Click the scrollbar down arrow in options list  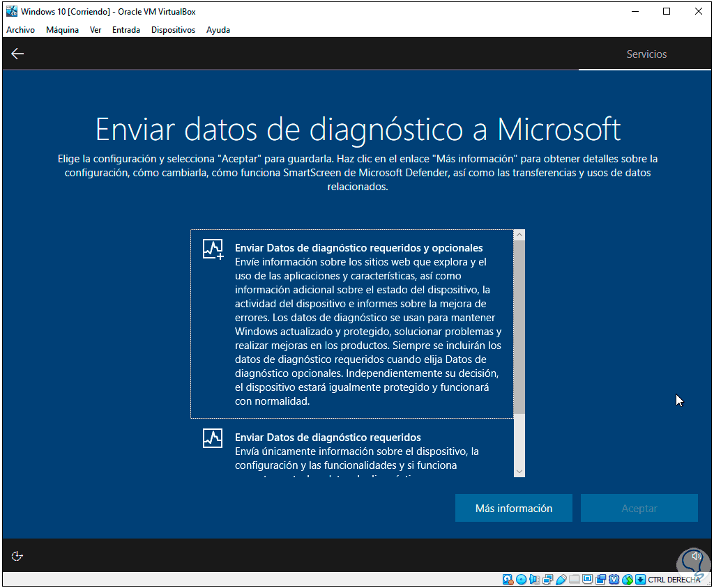(x=519, y=472)
